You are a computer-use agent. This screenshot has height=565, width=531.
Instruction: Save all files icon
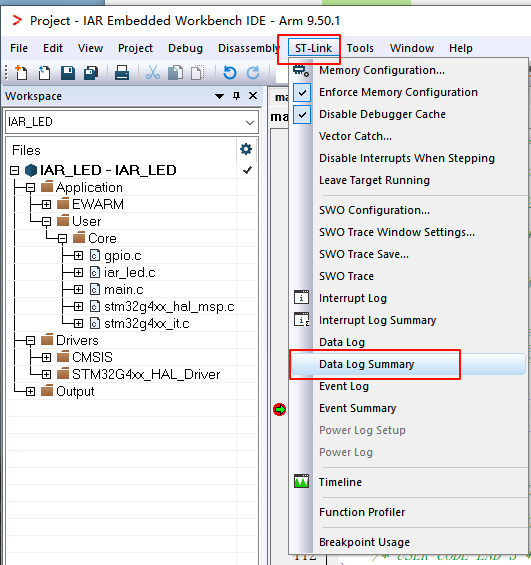[x=91, y=73]
